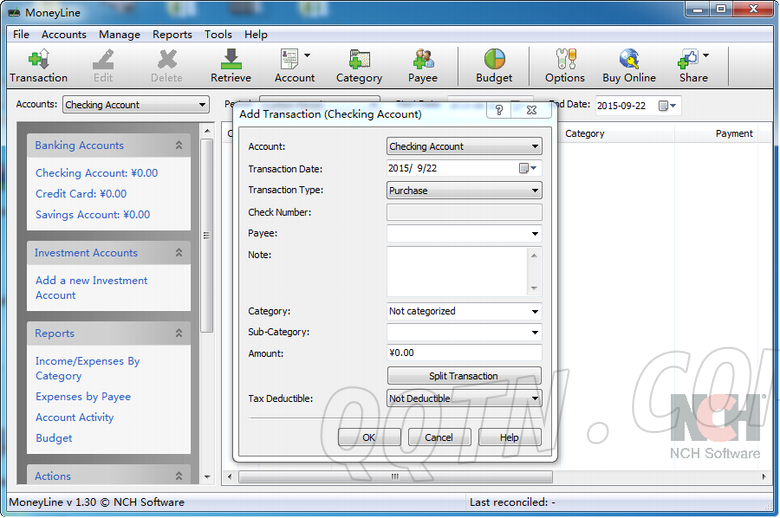The width and height of the screenshot is (780, 518).
Task: Collapse the Reports sidebar section
Action: [x=179, y=334]
